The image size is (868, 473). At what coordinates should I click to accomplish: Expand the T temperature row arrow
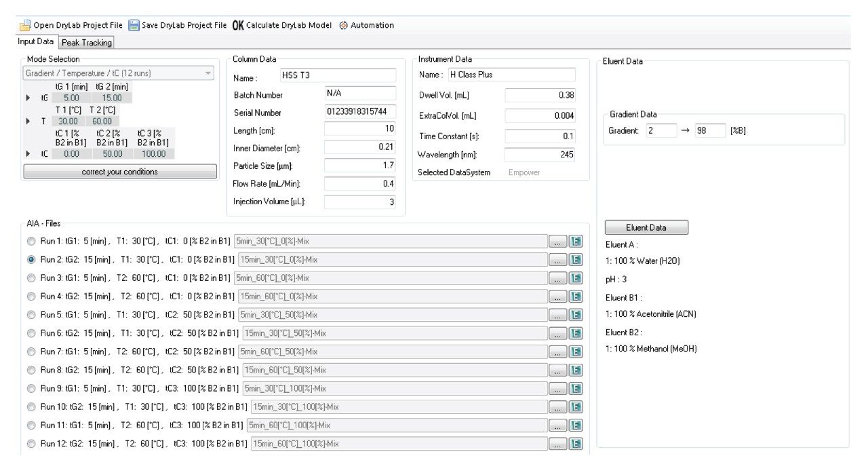28,121
